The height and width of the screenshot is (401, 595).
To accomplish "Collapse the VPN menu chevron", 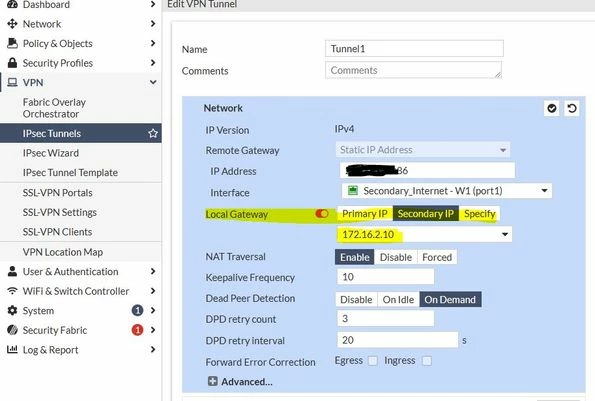I will (x=153, y=82).
